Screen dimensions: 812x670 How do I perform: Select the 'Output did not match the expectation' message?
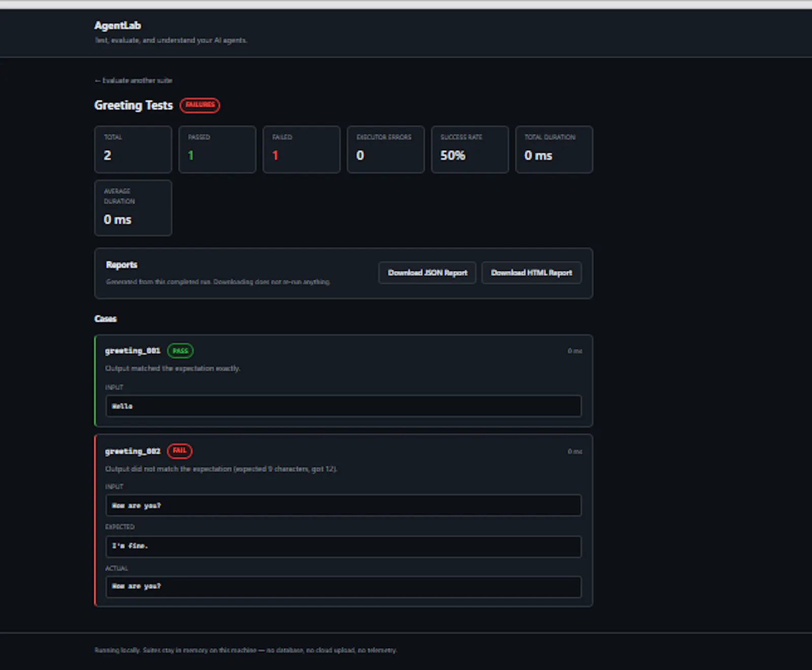coord(221,469)
